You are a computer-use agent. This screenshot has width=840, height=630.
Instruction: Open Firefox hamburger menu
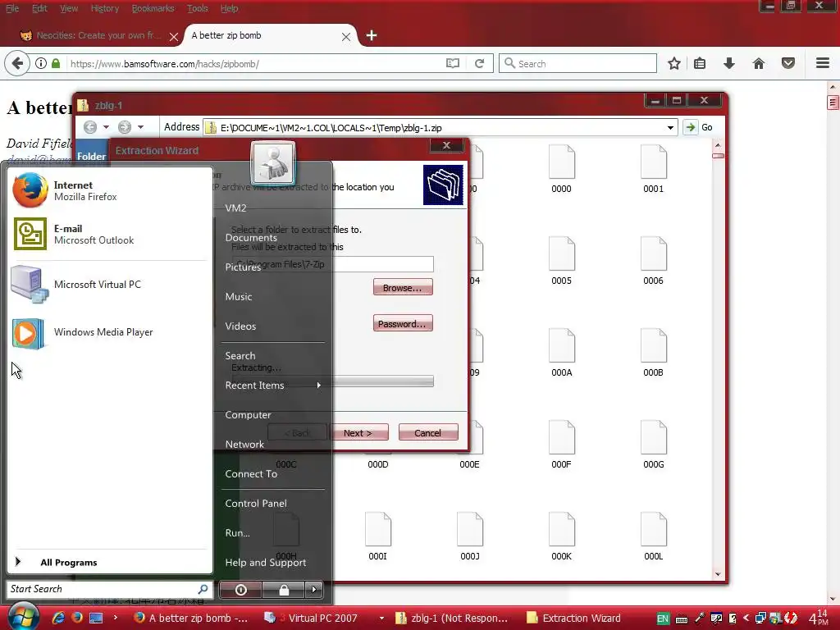click(x=823, y=63)
